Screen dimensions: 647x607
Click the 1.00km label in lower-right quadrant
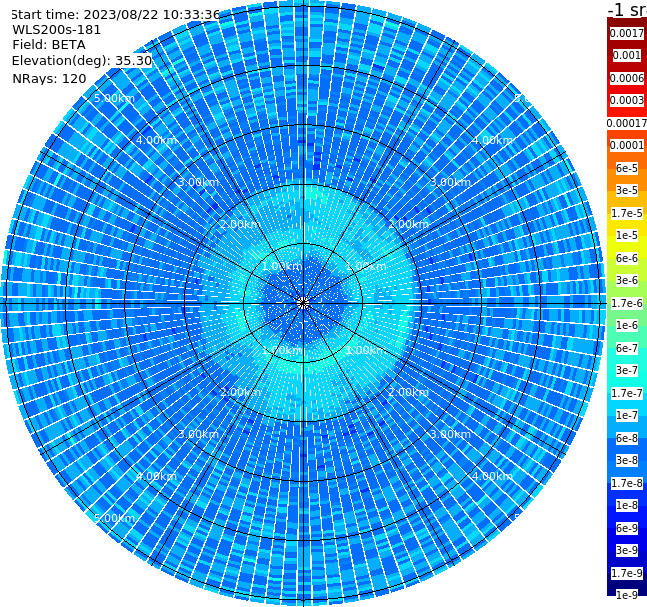pos(366,350)
